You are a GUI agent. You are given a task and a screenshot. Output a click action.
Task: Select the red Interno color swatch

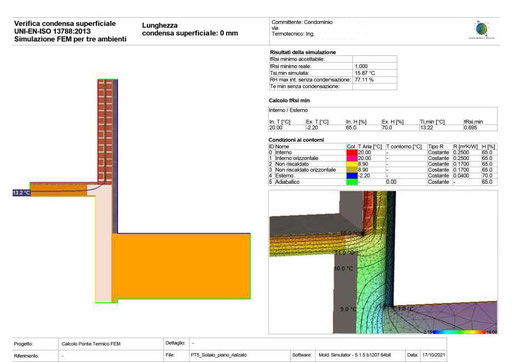tap(352, 152)
